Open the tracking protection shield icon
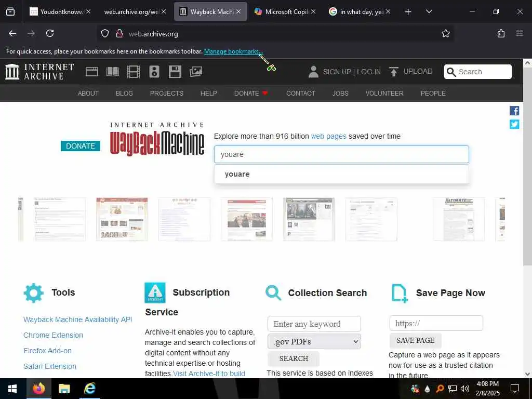This screenshot has width=532, height=399. click(105, 33)
